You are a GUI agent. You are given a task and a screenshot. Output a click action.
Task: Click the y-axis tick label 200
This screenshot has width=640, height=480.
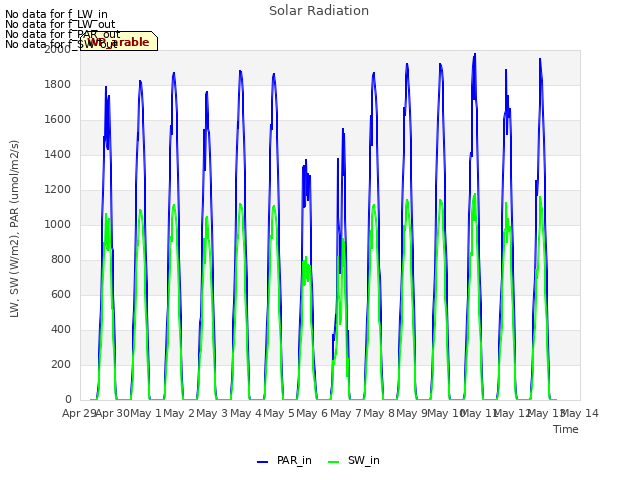pyautogui.click(x=61, y=364)
